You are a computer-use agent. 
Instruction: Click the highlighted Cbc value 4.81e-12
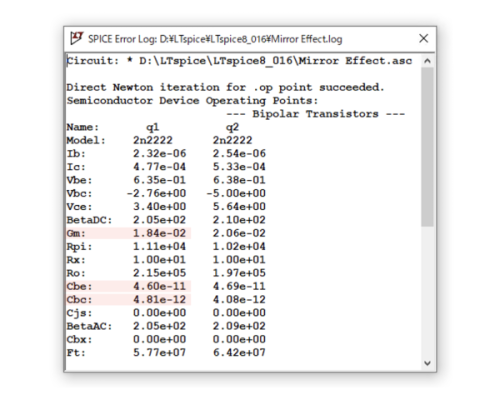click(159, 300)
